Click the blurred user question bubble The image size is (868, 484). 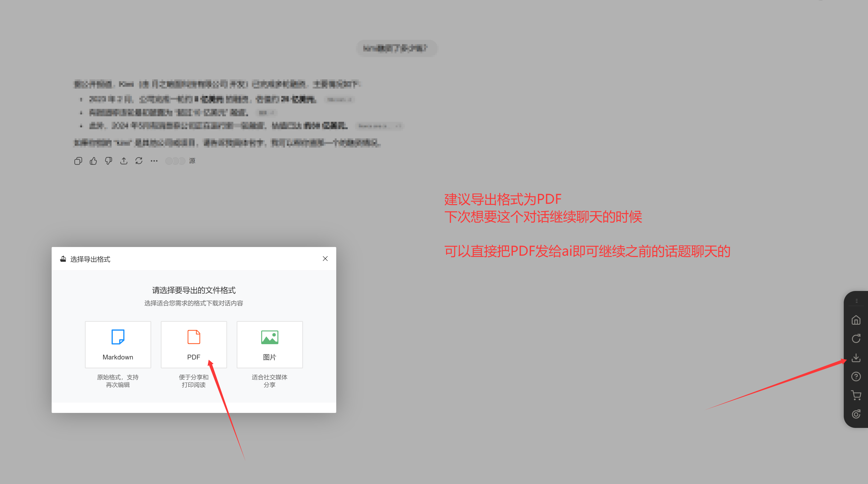[x=396, y=48]
